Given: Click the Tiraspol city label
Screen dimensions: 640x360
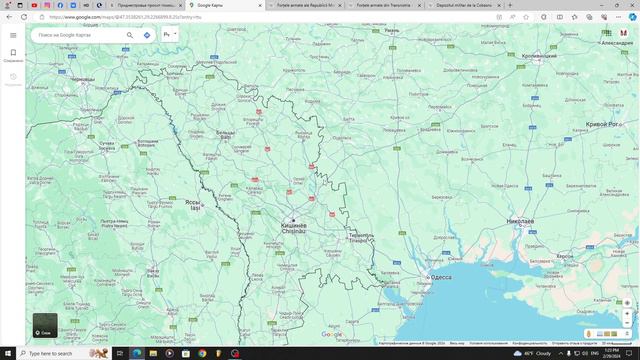Looking at the screenshot, I should pyautogui.click(x=361, y=238).
